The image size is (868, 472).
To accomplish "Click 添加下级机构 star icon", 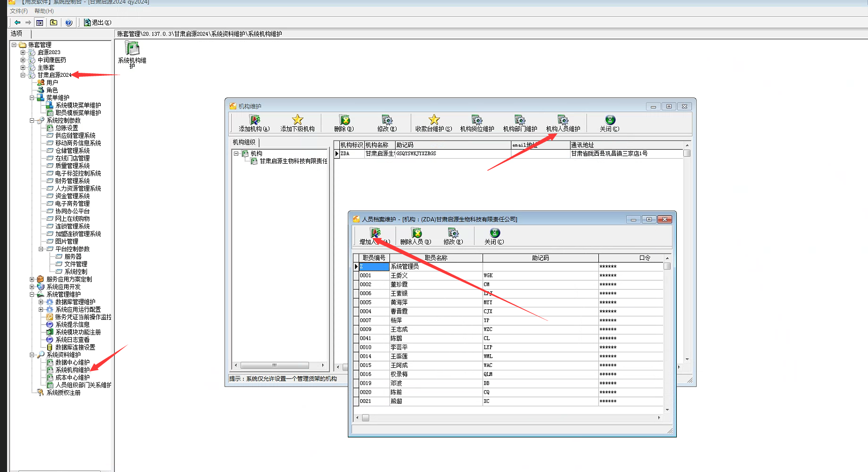I will tap(297, 123).
